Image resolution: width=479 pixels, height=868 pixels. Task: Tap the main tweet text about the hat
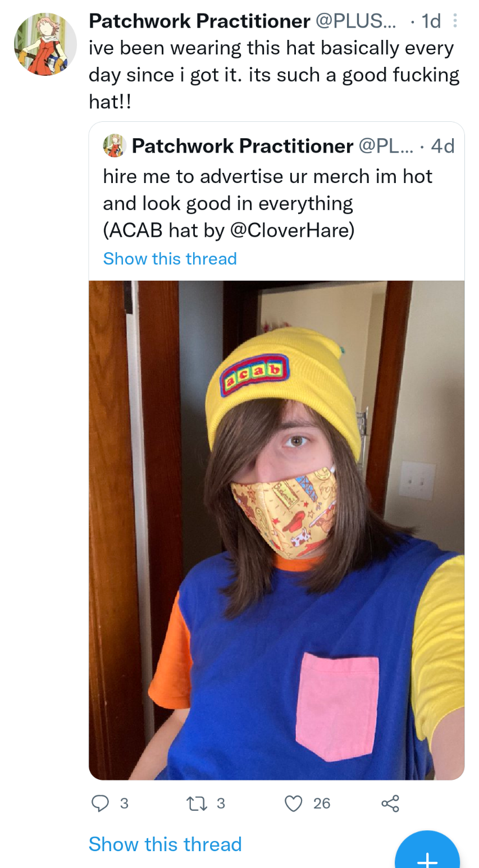tap(274, 75)
